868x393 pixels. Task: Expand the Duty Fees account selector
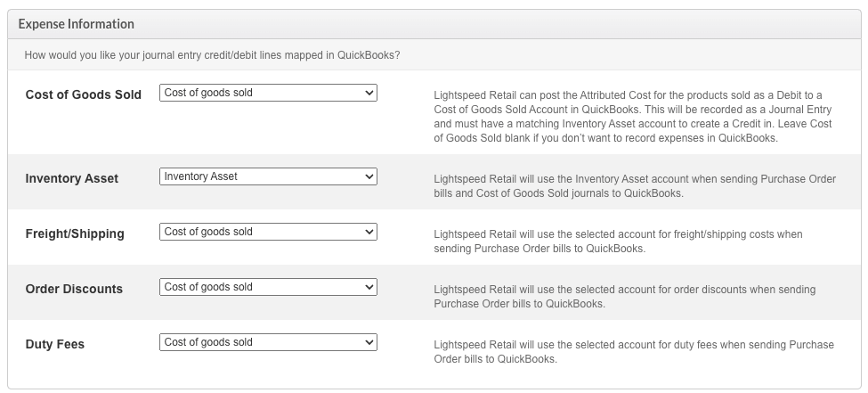(x=267, y=342)
